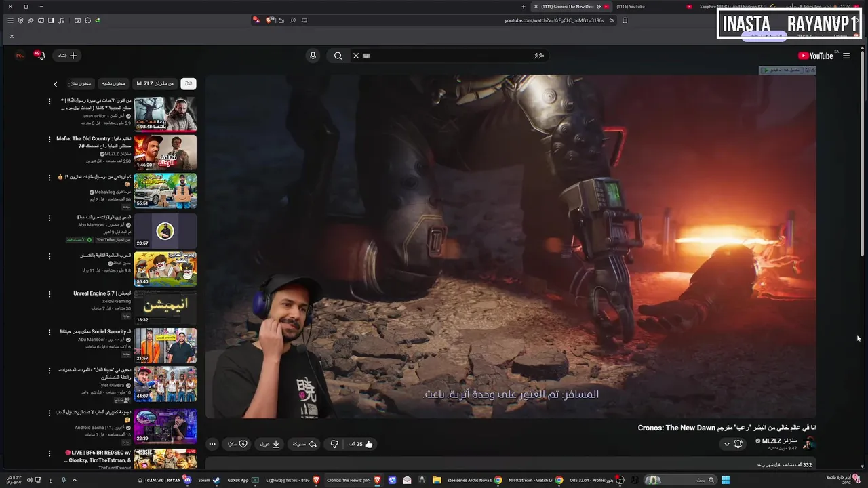The image size is (868, 488).
Task: Open more actions three-dot menu below video
Action: tap(212, 444)
